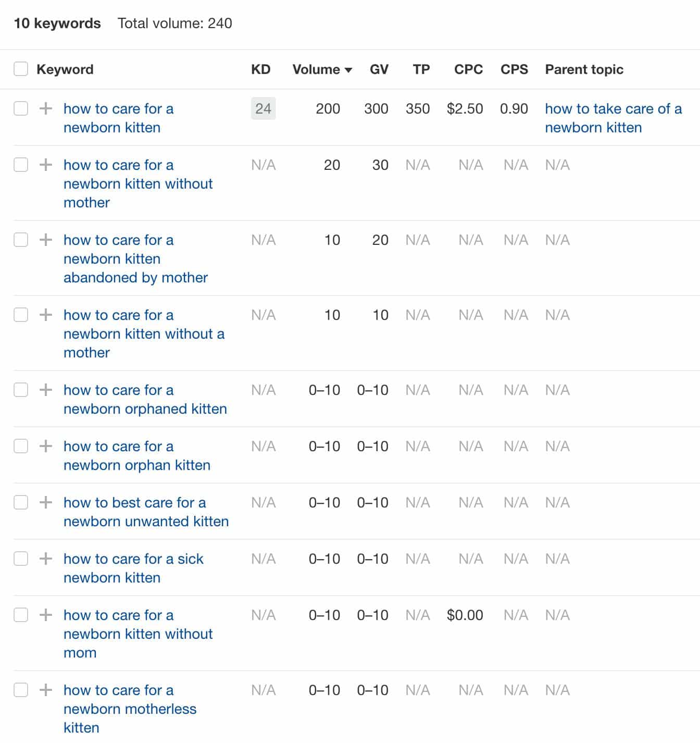
Task: Add 'abandoned by mother' keyword using its plus icon
Action: pyautogui.click(x=46, y=240)
